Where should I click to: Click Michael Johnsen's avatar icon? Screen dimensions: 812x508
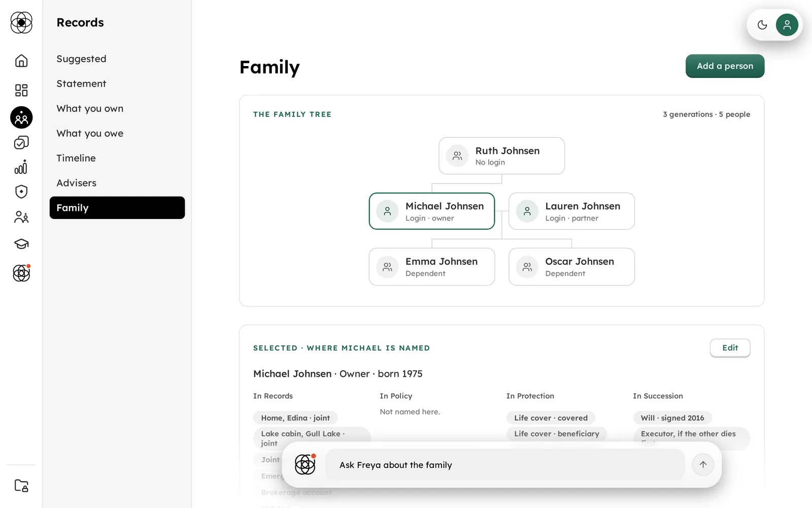[x=387, y=211]
